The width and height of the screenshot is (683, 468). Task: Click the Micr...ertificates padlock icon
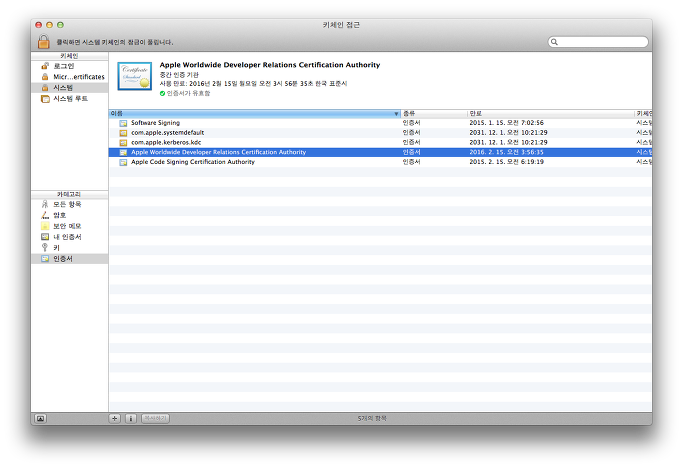tap(45, 77)
